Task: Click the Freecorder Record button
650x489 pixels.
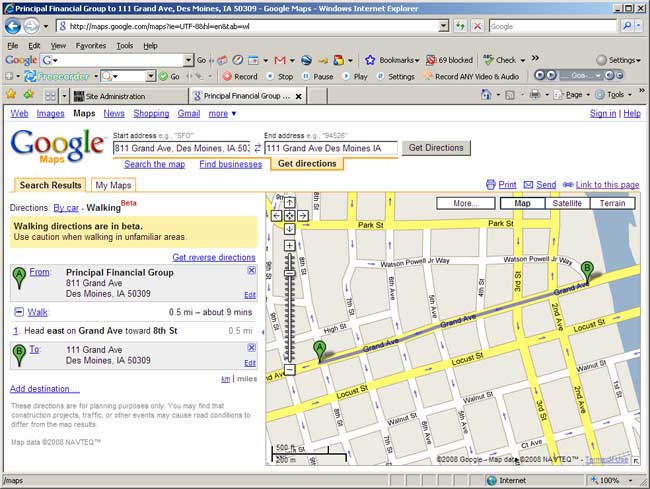Action: pos(240,77)
